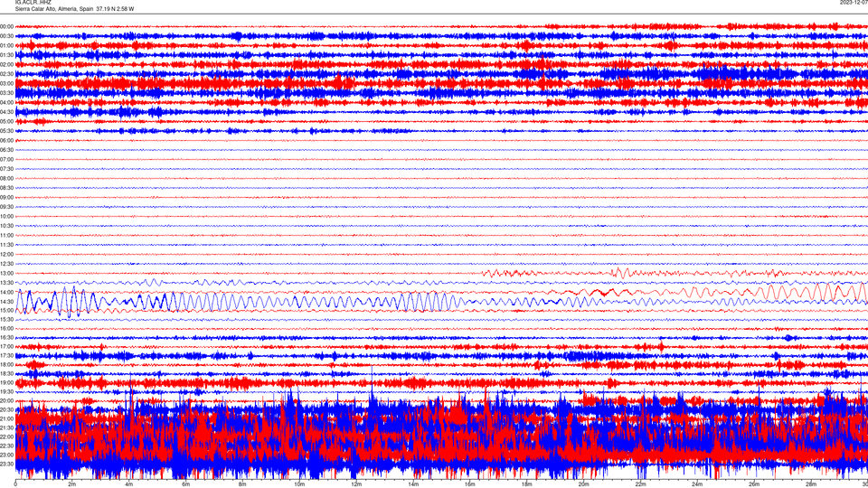Click the Sierra Calar Alto location text
Viewport: 868px width, 488px height.
pos(74,9)
